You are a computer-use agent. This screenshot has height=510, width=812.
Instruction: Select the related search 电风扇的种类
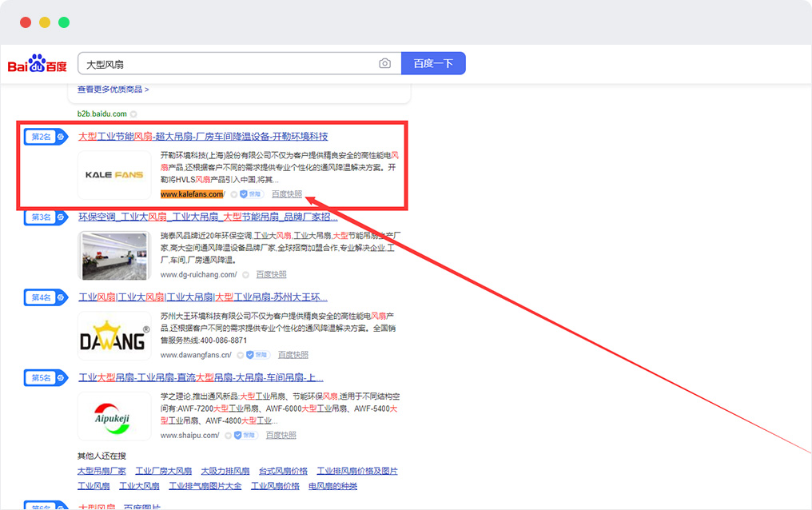(333, 486)
